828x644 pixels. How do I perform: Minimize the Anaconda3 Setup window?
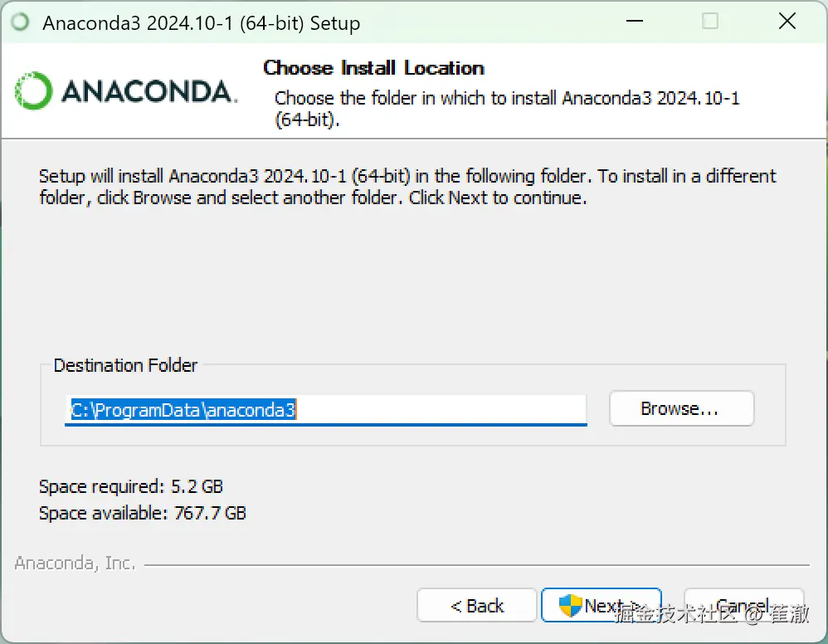634,21
